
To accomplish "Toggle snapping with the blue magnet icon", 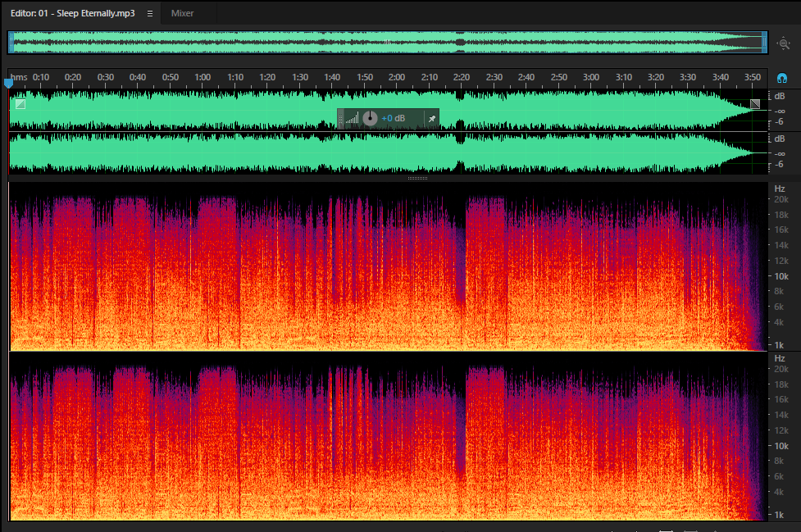I will (x=781, y=78).
